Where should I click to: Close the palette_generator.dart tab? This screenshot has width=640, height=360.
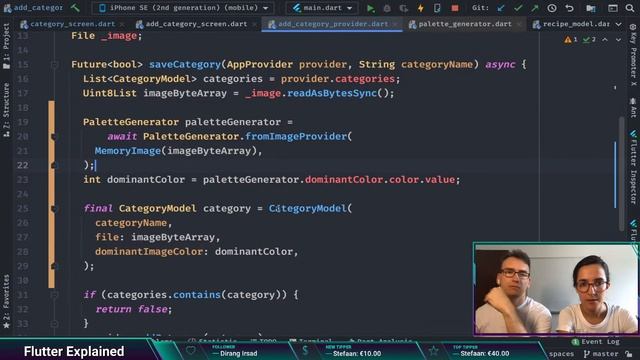(519, 24)
